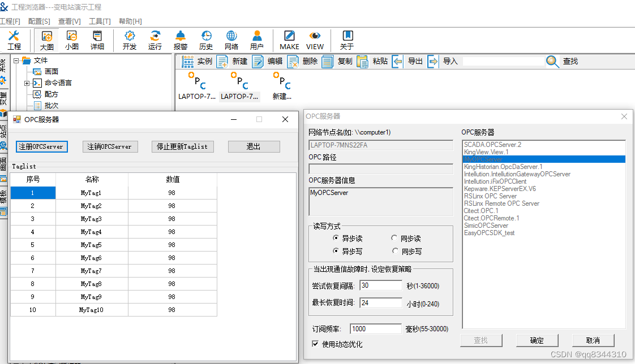Select the 同步写 radio button
Viewport: 635px width, 364px height.
click(395, 250)
